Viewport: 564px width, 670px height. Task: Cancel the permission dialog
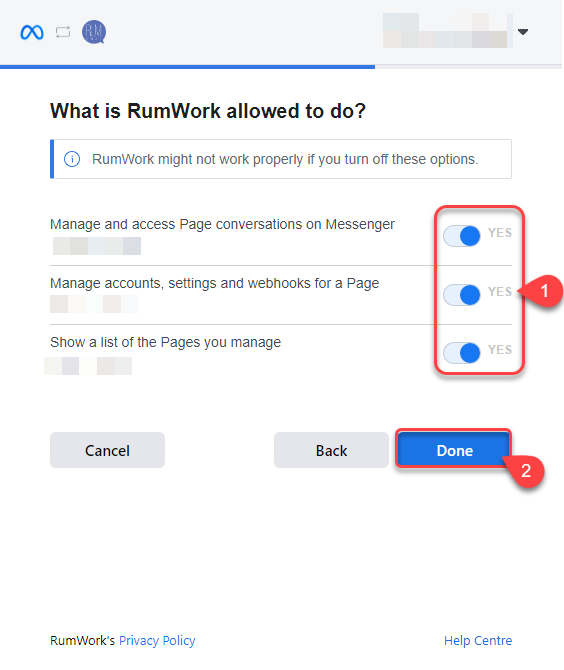pyautogui.click(x=107, y=450)
